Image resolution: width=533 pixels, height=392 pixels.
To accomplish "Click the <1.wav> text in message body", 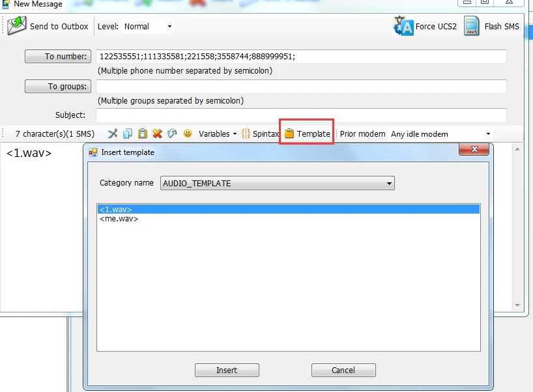I will tap(29, 153).
